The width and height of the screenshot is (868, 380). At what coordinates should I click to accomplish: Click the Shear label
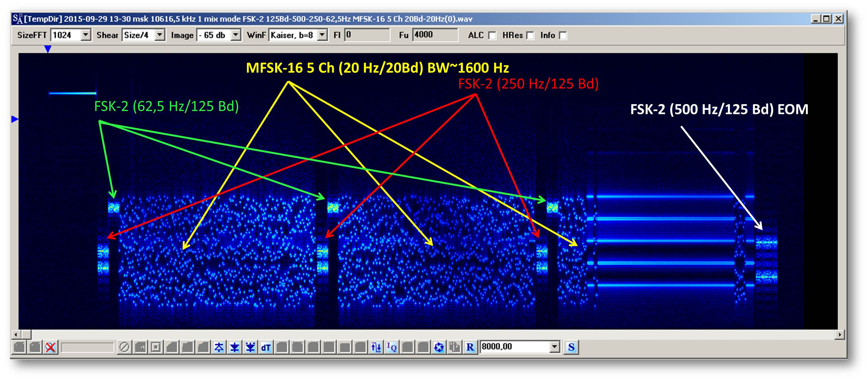107,35
